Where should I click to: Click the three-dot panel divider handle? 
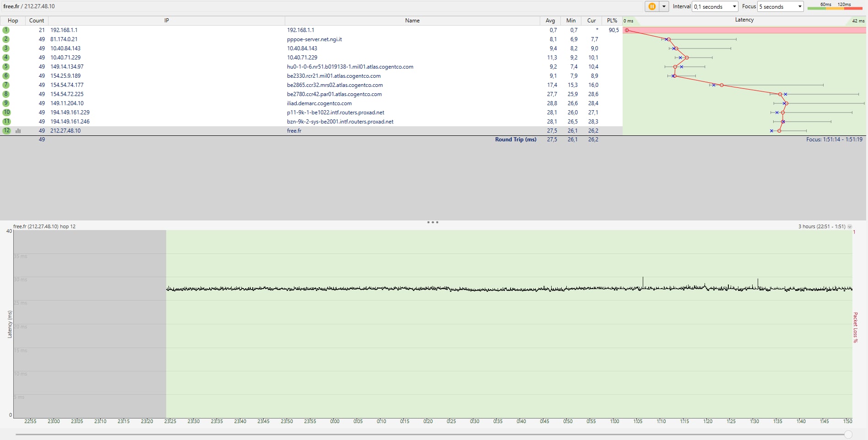tap(433, 222)
